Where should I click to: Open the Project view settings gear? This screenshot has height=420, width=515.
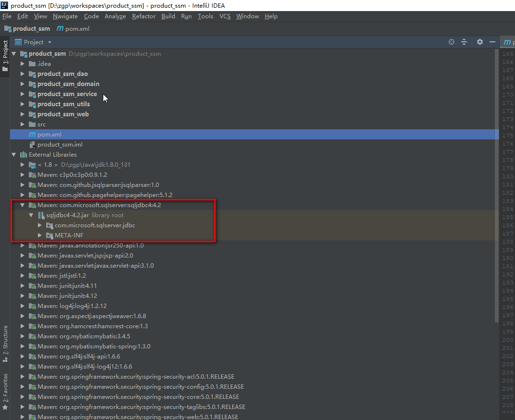click(x=479, y=42)
